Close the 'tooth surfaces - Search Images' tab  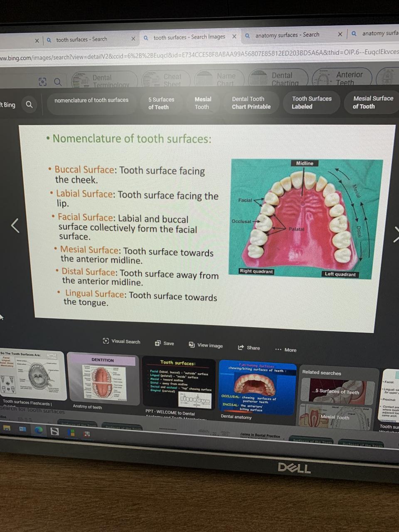(x=234, y=37)
